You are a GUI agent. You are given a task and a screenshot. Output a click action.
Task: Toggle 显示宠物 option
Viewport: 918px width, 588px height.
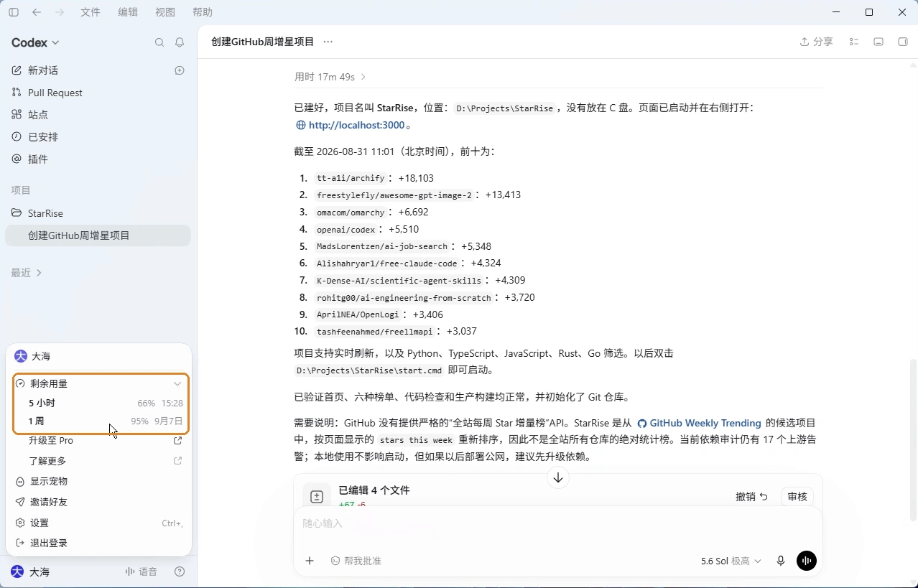pyautogui.click(x=98, y=482)
